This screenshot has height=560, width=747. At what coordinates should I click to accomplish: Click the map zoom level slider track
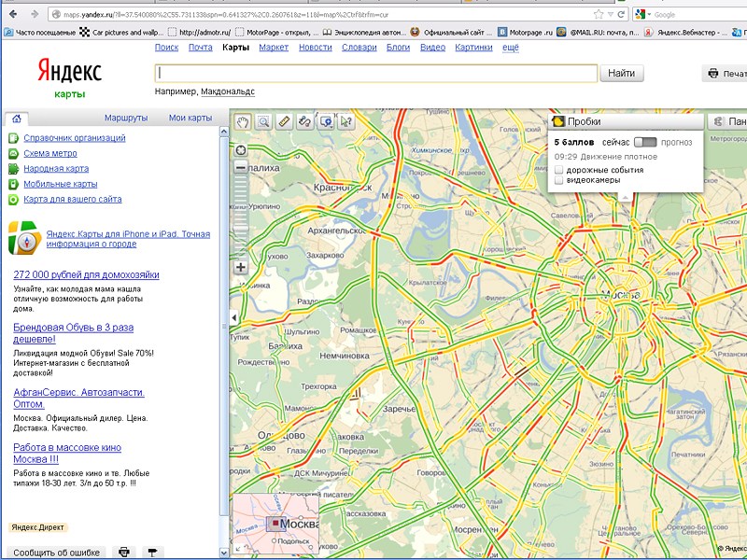click(x=241, y=217)
